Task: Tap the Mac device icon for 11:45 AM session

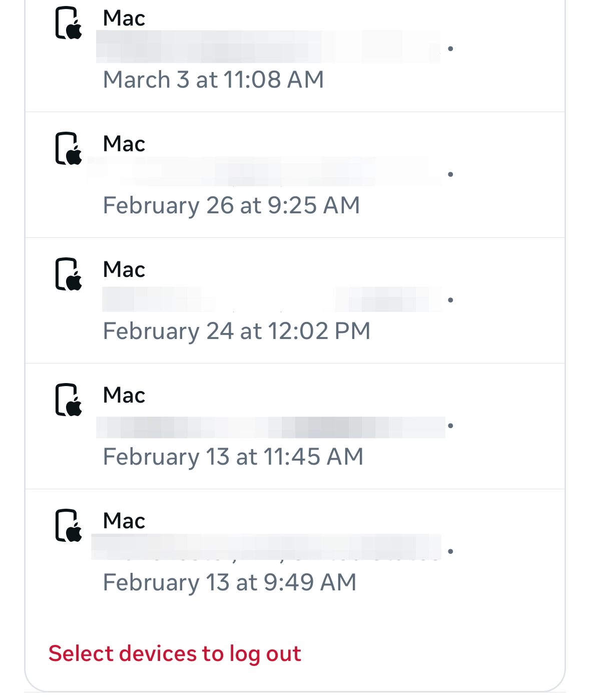Action: click(x=69, y=400)
